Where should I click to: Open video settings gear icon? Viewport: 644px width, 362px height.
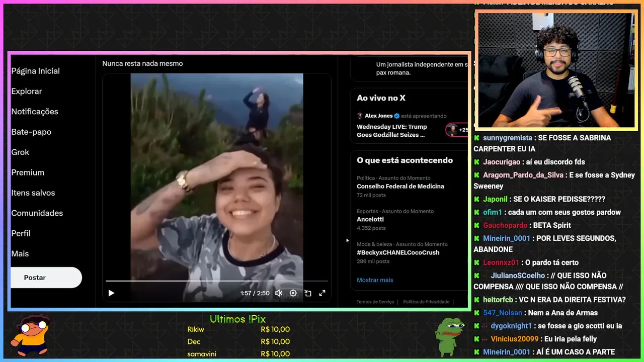pyautogui.click(x=293, y=293)
